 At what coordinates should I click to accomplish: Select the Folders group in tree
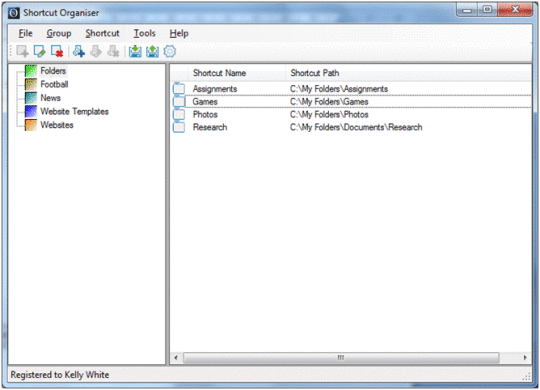point(53,71)
